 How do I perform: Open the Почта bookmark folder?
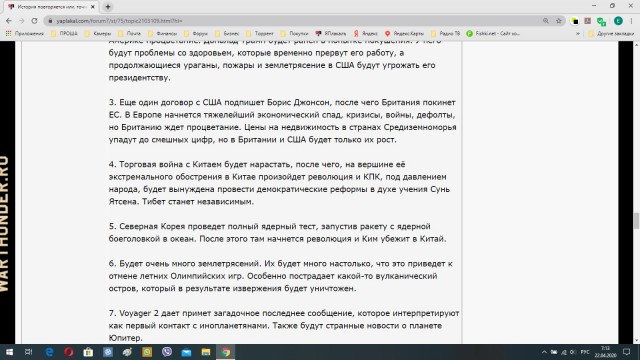(129, 33)
